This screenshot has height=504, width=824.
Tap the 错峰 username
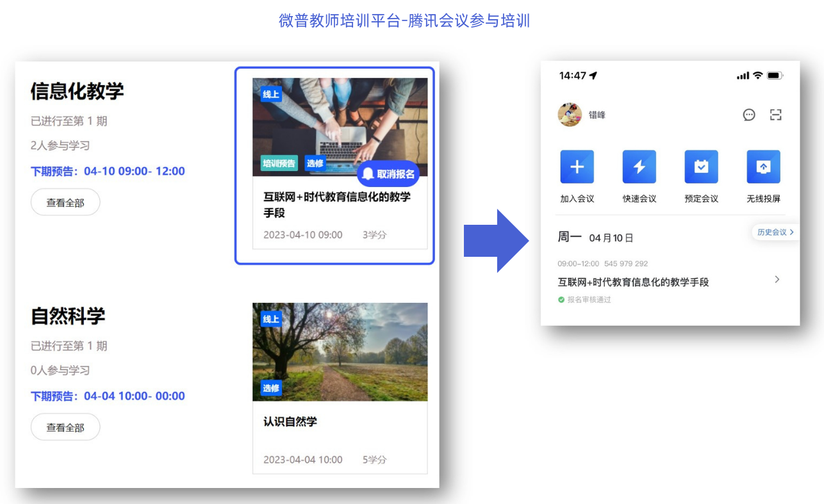coord(597,115)
